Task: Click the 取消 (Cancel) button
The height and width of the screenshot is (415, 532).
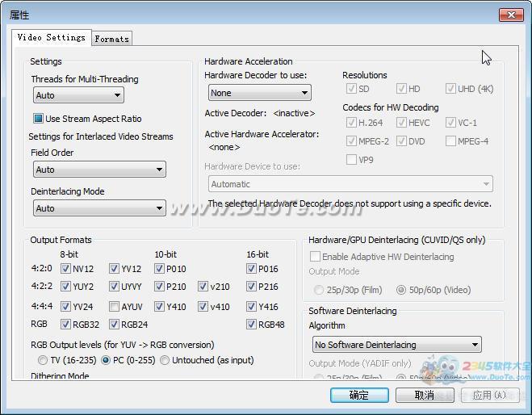Action: click(x=425, y=395)
